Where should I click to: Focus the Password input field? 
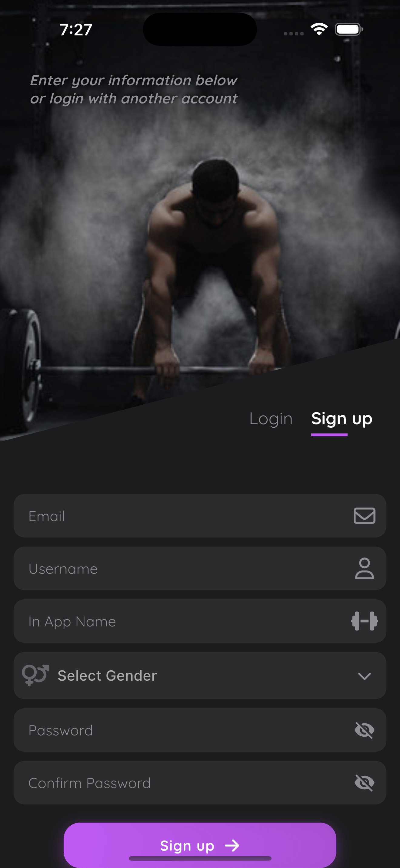[200, 730]
